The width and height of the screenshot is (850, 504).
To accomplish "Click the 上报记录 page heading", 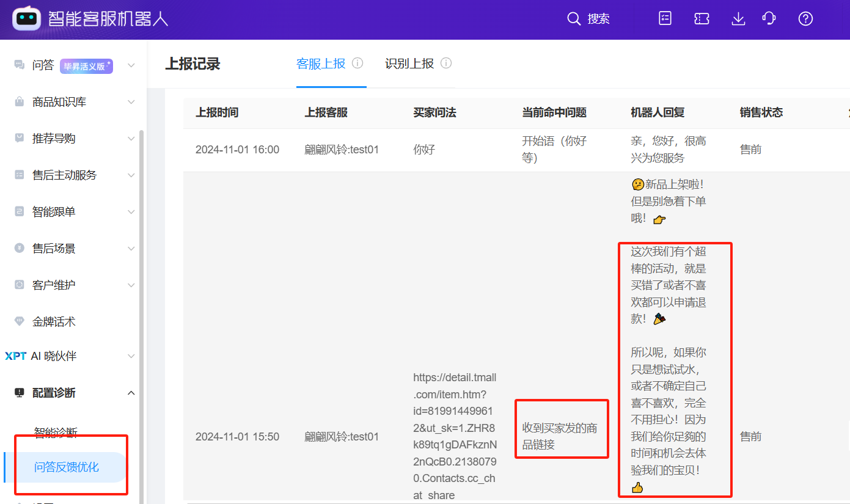I will click(192, 64).
